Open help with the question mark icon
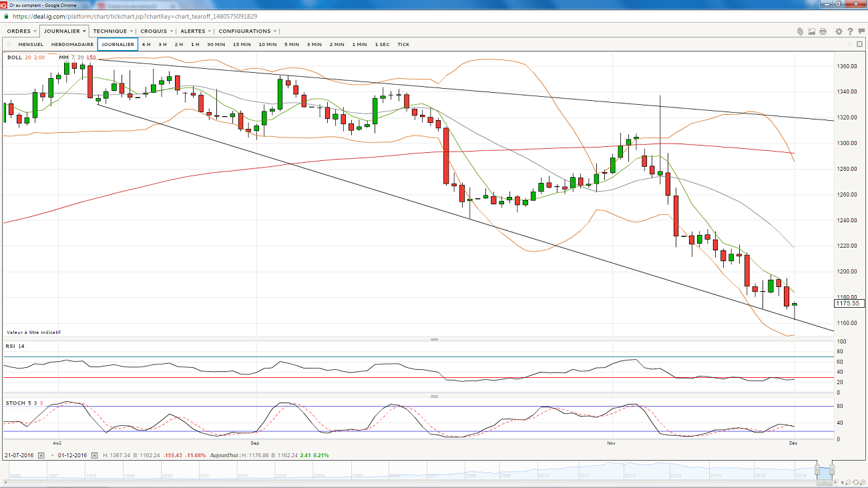Image resolution: width=868 pixels, height=488 pixels. tap(849, 31)
